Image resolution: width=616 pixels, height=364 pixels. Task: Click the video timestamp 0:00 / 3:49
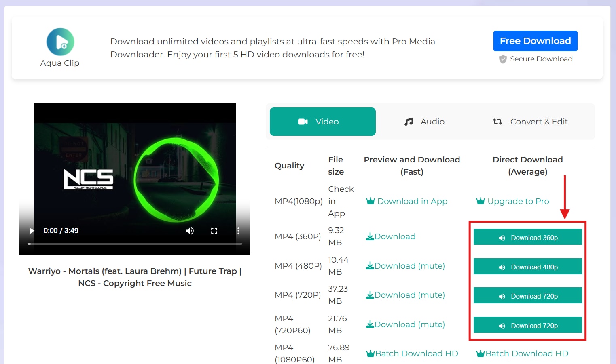(61, 231)
